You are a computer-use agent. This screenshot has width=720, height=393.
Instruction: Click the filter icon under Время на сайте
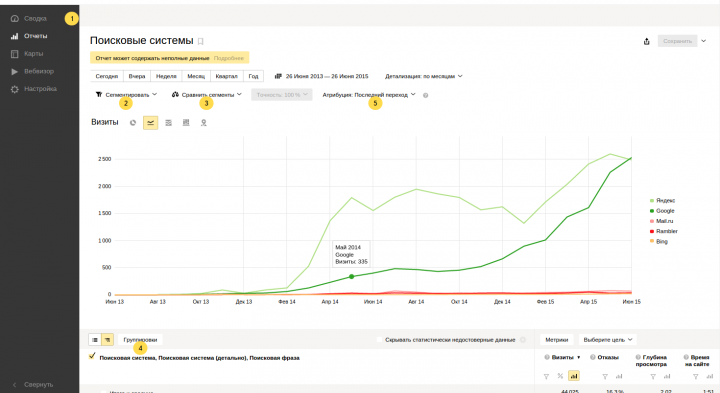[696, 376]
